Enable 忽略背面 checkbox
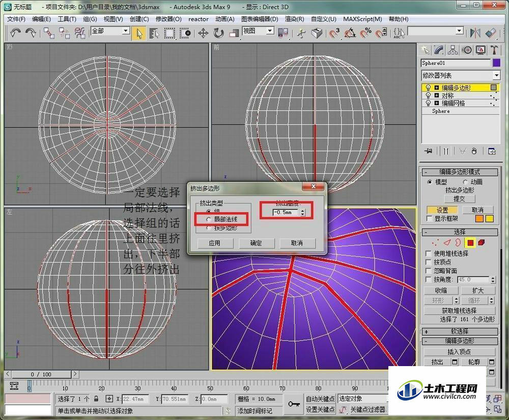 428,271
